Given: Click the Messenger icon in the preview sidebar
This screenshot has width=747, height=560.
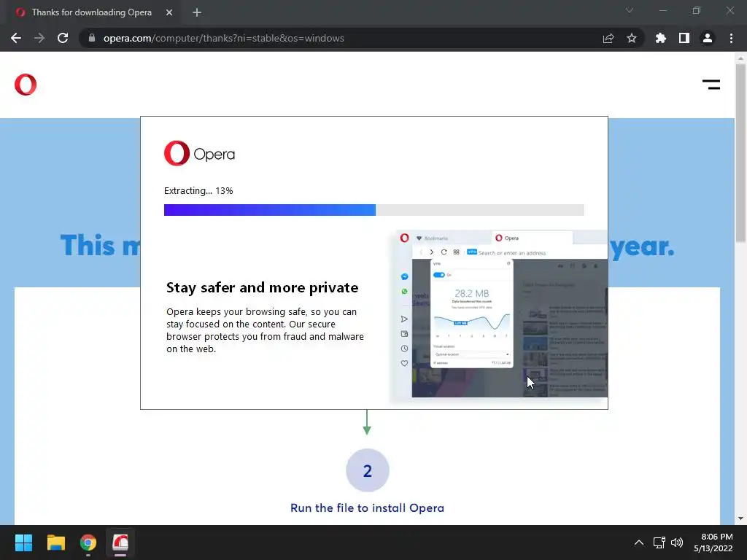Looking at the screenshot, I should click(404, 276).
